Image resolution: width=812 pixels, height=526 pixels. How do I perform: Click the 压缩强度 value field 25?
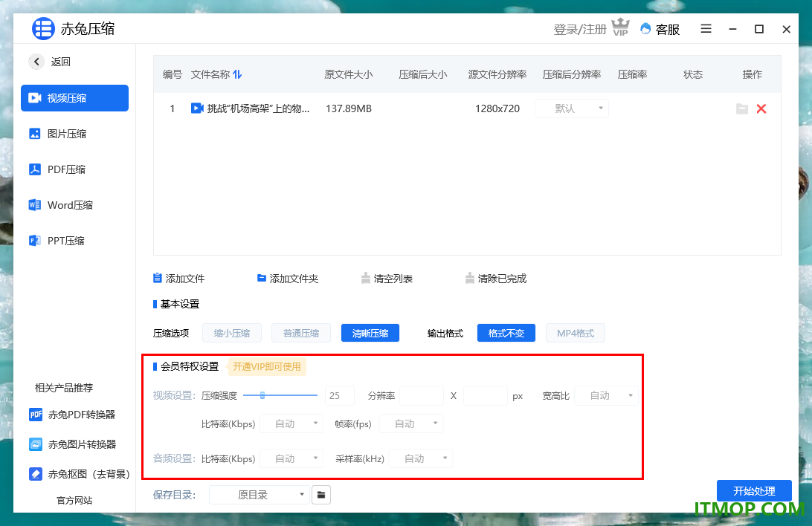coord(340,396)
